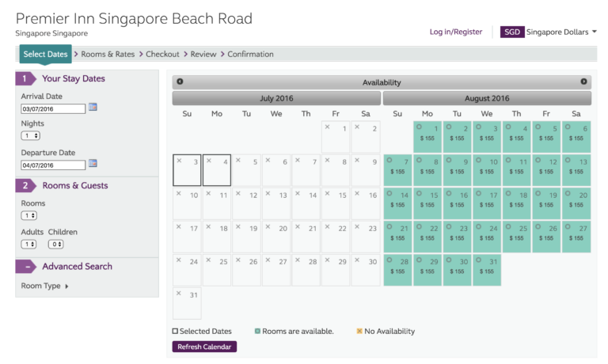Click the No Availability legend label
This screenshot has height=364, width=608.
[389, 332]
